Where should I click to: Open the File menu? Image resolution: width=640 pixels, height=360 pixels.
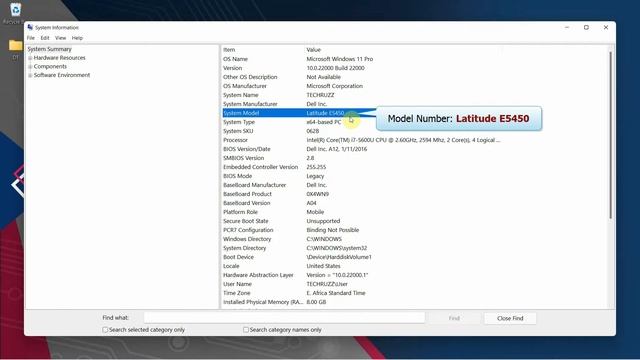pyautogui.click(x=31, y=38)
